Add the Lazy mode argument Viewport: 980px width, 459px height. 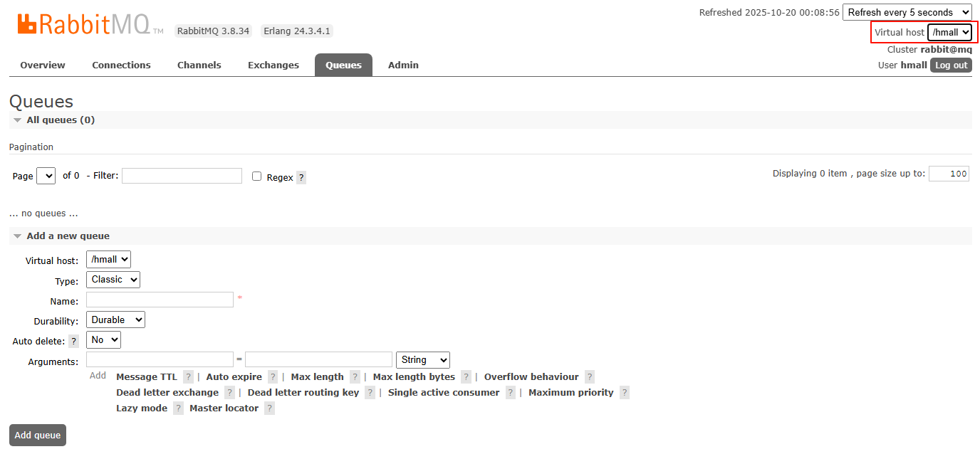point(142,408)
